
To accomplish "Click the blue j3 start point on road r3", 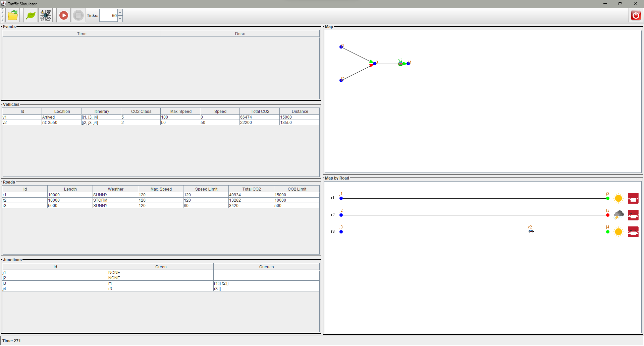I will 341,232.
